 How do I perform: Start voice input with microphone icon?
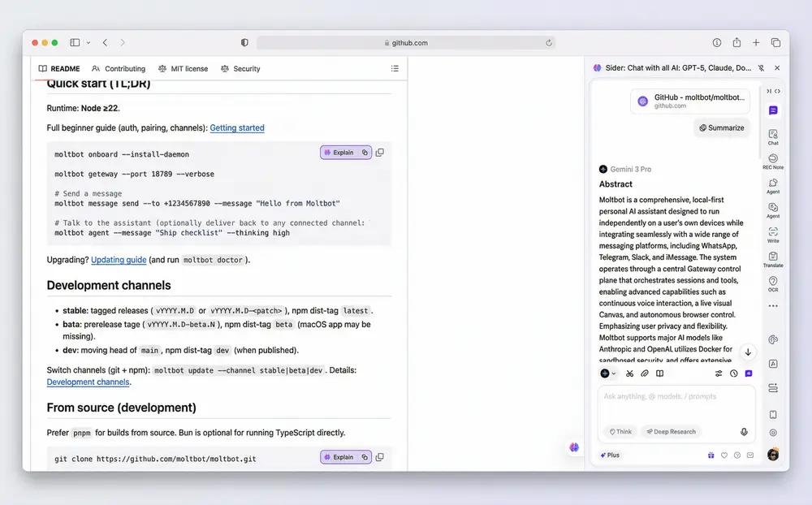[744, 432]
